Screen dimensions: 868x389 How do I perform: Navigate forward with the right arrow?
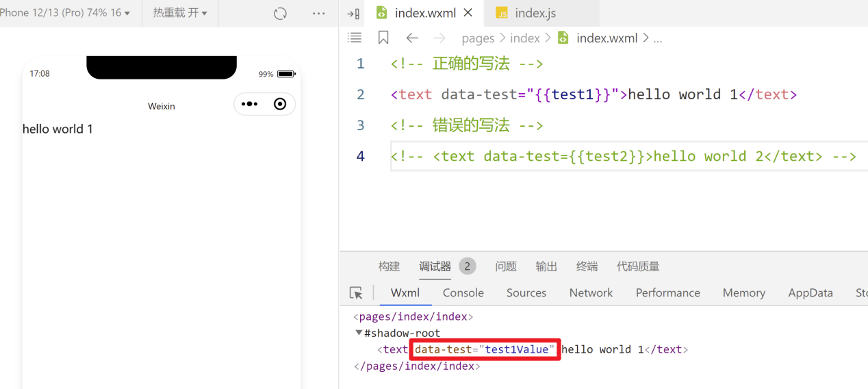coord(439,38)
